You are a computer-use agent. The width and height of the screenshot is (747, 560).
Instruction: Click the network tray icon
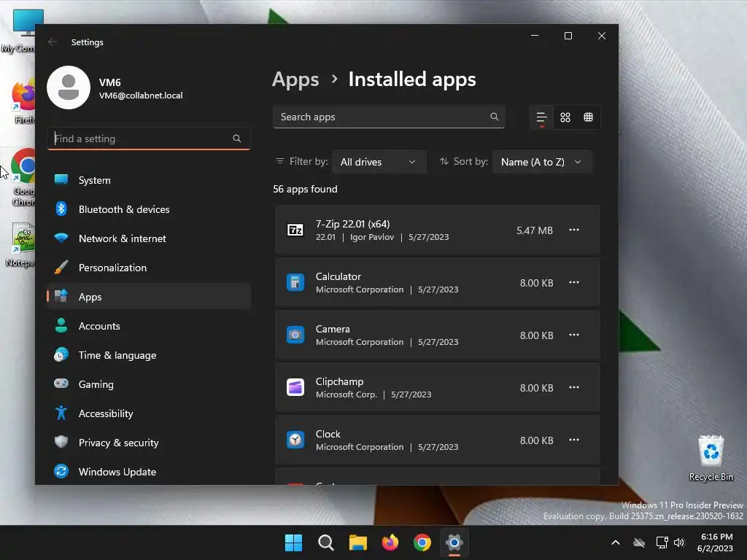click(662, 542)
